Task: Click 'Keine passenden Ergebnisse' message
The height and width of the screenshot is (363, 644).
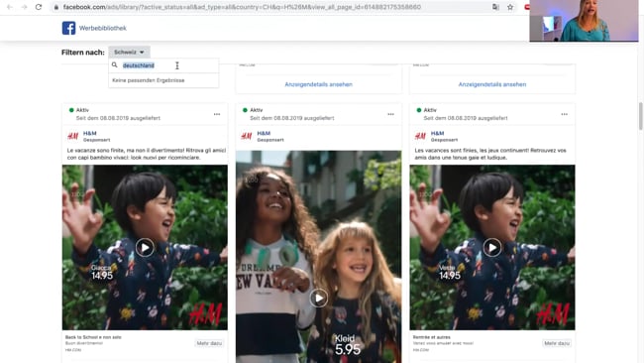Action: click(x=149, y=80)
